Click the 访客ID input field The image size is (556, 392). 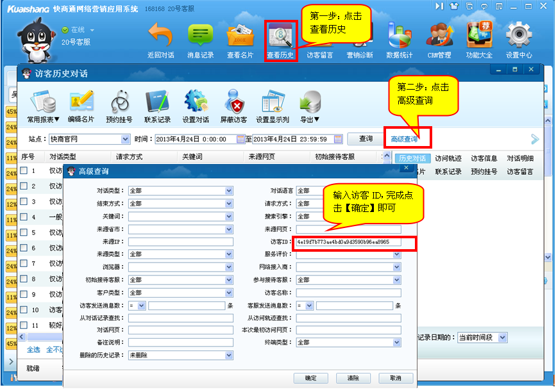click(354, 242)
